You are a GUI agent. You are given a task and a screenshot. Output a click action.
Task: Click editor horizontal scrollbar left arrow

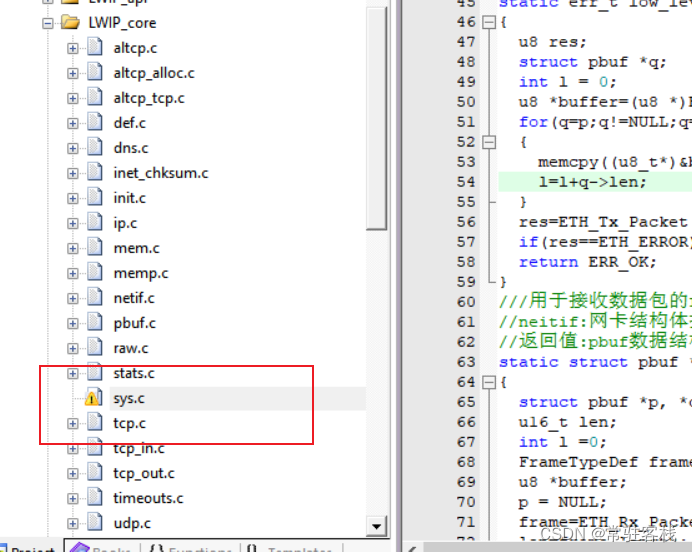click(x=412, y=548)
